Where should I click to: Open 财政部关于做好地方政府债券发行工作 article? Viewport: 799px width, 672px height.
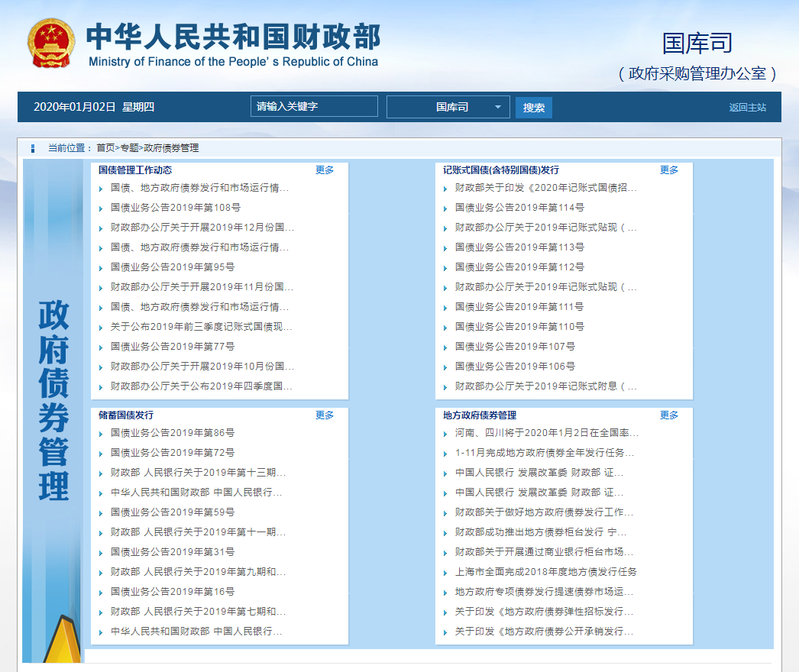(544, 512)
